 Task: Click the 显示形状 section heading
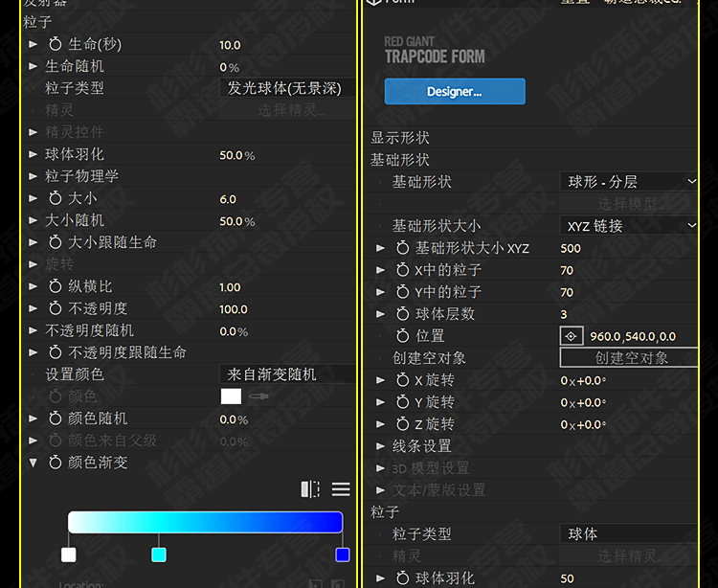(400, 138)
